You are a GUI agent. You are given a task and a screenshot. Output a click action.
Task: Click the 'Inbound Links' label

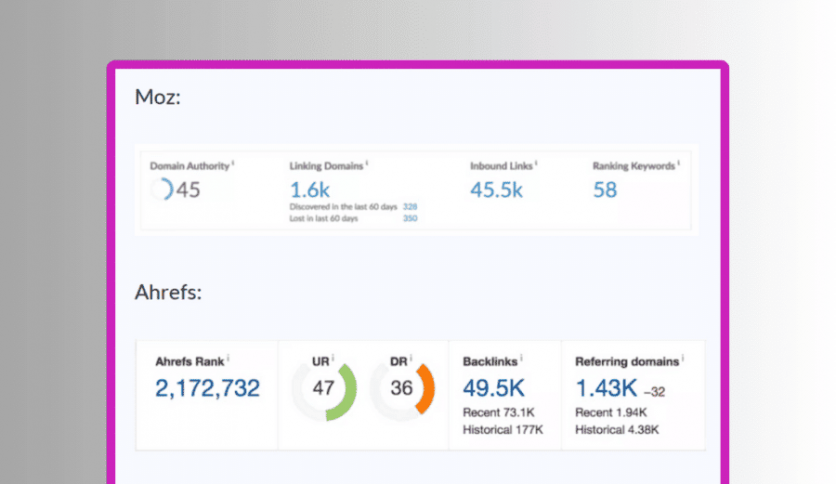tap(501, 166)
